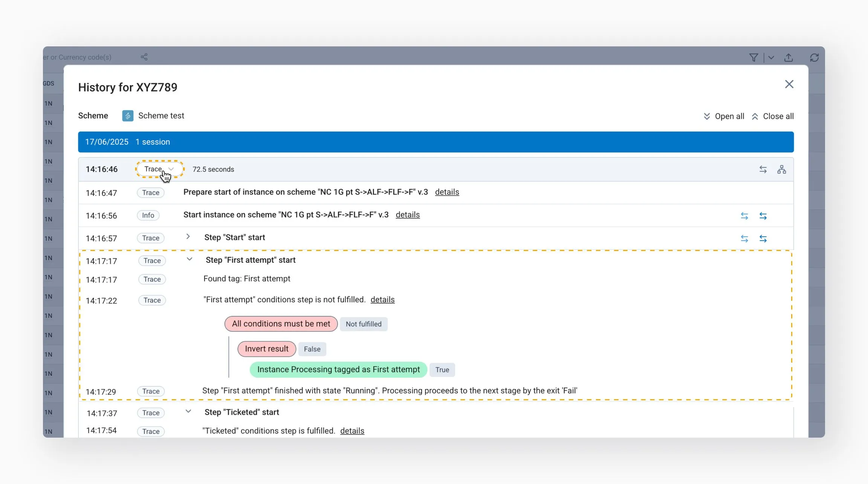Click the Scheme test blue icon

point(128,116)
